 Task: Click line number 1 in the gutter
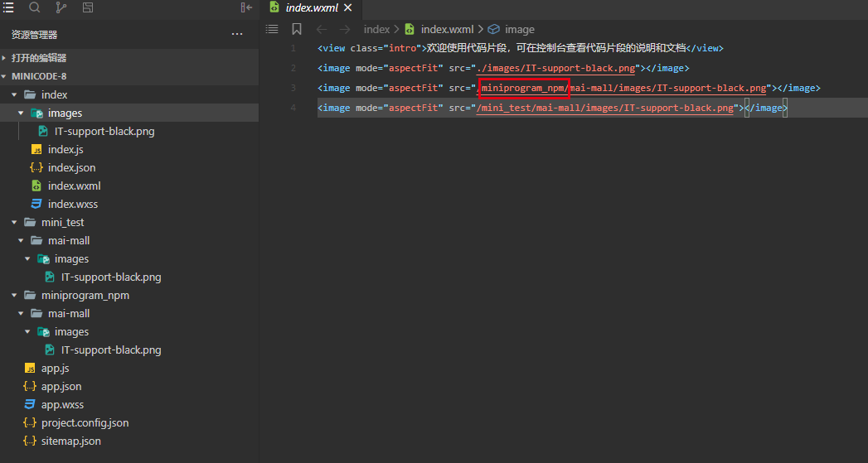(293, 48)
